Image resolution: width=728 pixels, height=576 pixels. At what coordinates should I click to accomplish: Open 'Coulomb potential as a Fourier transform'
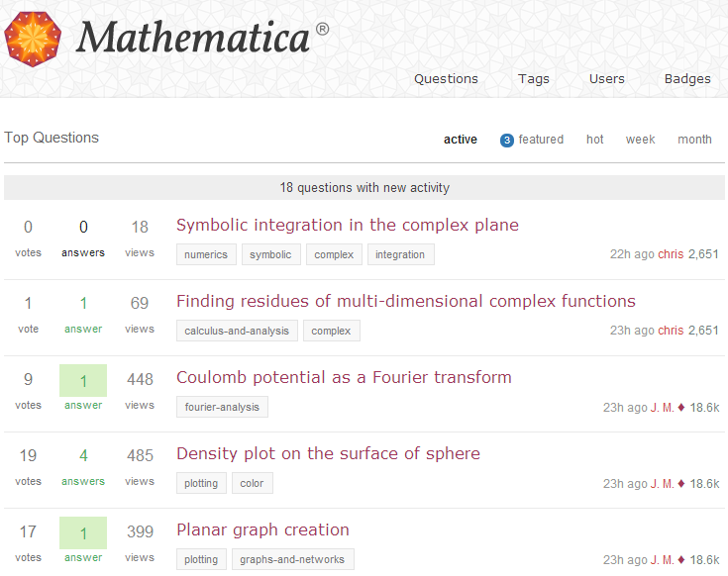point(344,377)
